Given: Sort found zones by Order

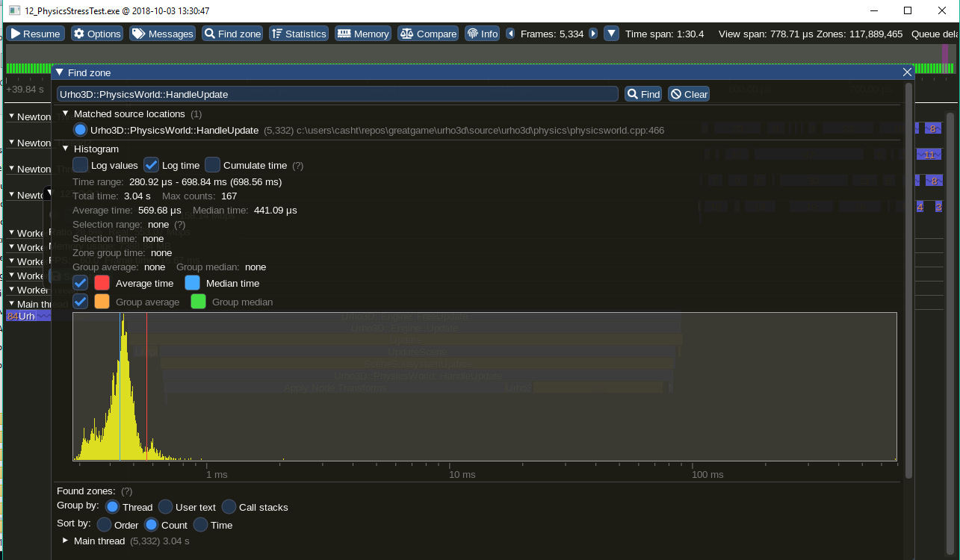Looking at the screenshot, I should coord(104,525).
